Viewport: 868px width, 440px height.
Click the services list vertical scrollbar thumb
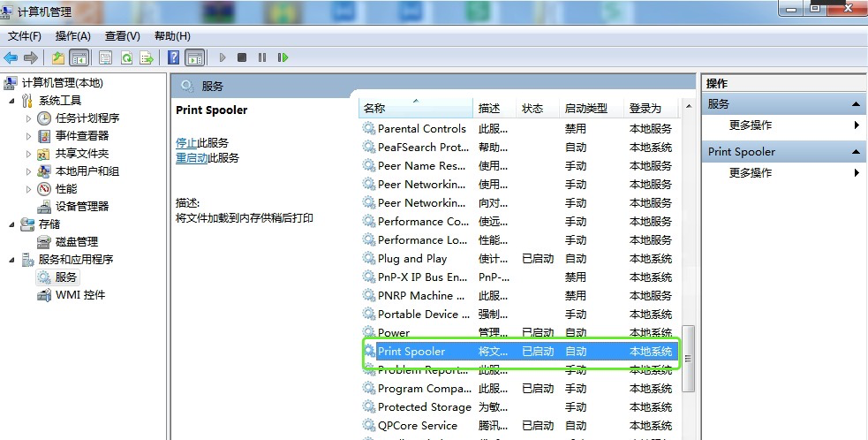[x=689, y=359]
